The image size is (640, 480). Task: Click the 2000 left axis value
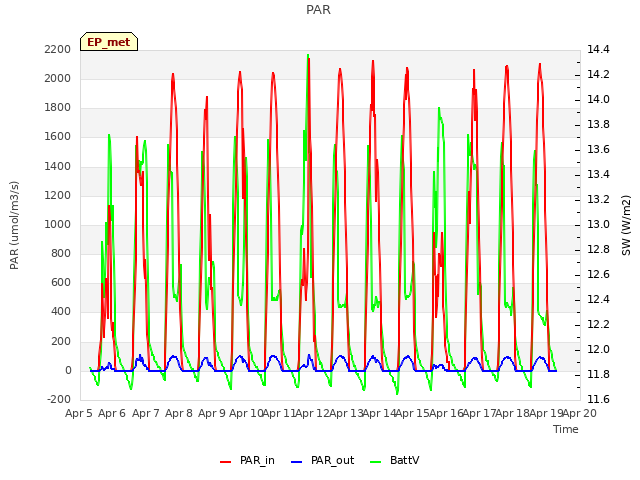[x=58, y=78]
